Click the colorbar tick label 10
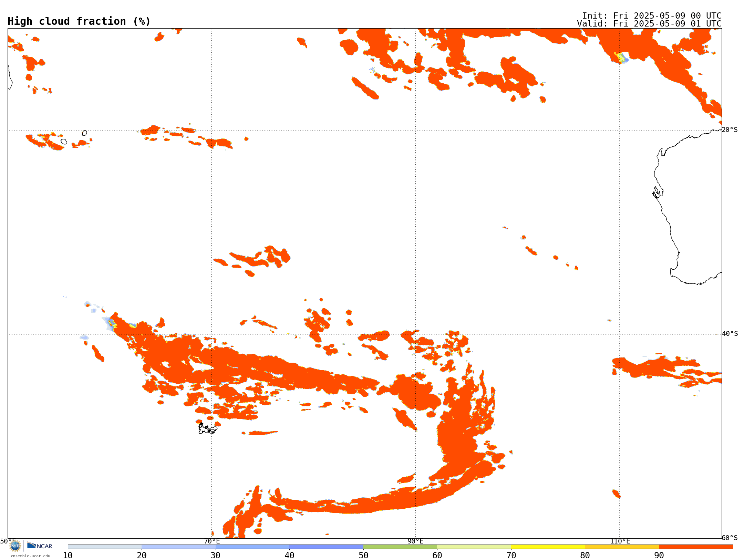 [x=68, y=556]
